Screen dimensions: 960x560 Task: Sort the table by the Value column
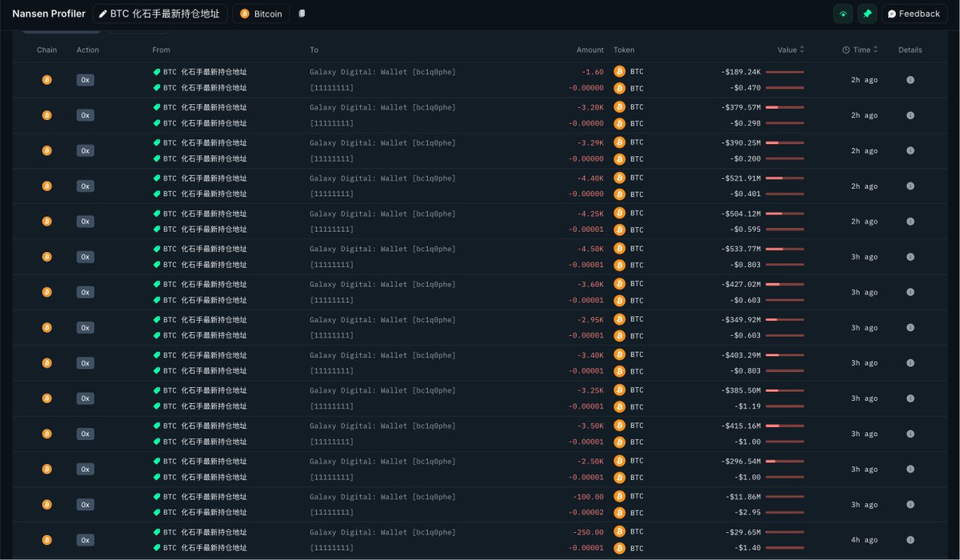coord(791,50)
